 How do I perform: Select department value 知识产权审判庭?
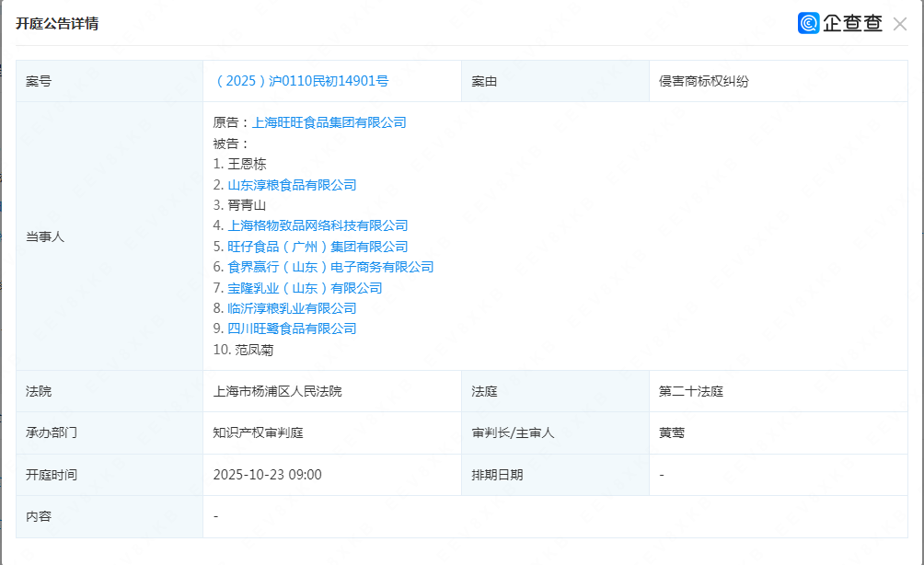(x=258, y=432)
